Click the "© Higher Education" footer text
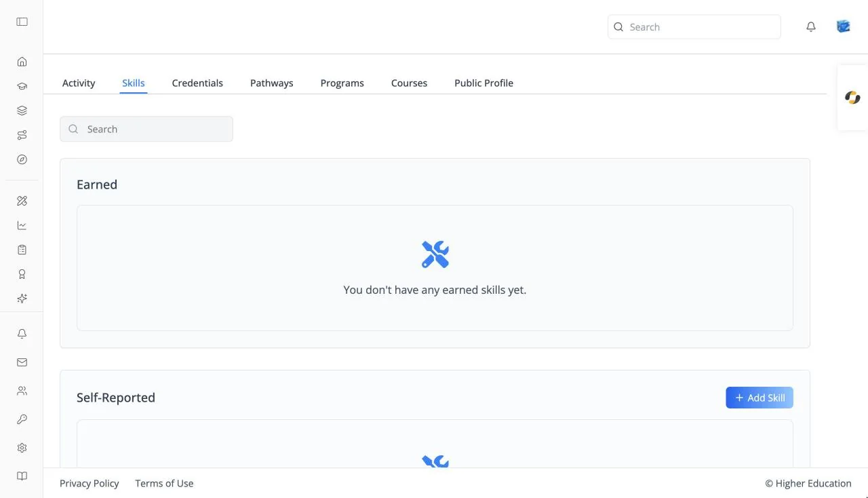868x498 pixels. click(808, 483)
